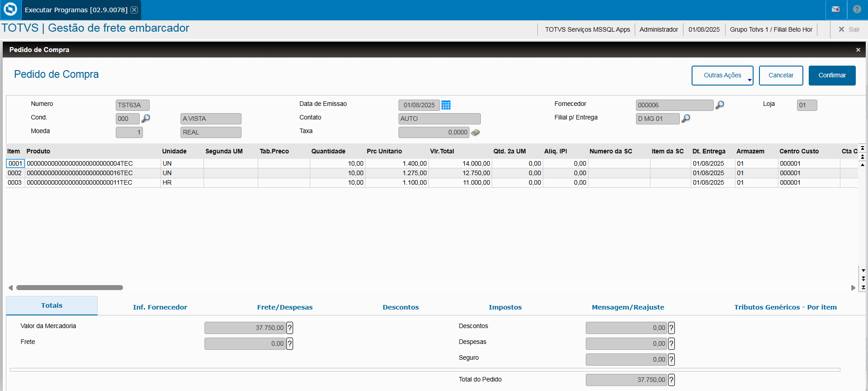The height and width of the screenshot is (391, 868).
Task: Open the Impostos tab
Action: pos(505,307)
